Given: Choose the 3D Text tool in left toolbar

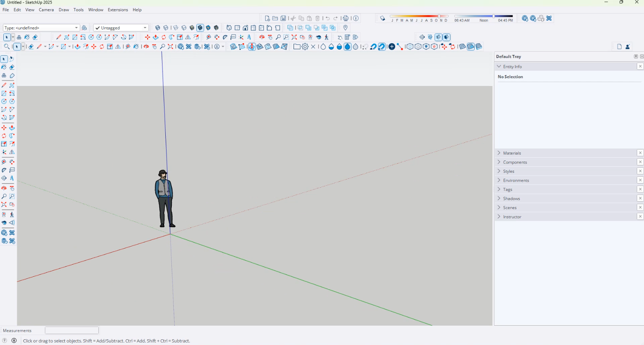Looking at the screenshot, I should tap(12, 178).
